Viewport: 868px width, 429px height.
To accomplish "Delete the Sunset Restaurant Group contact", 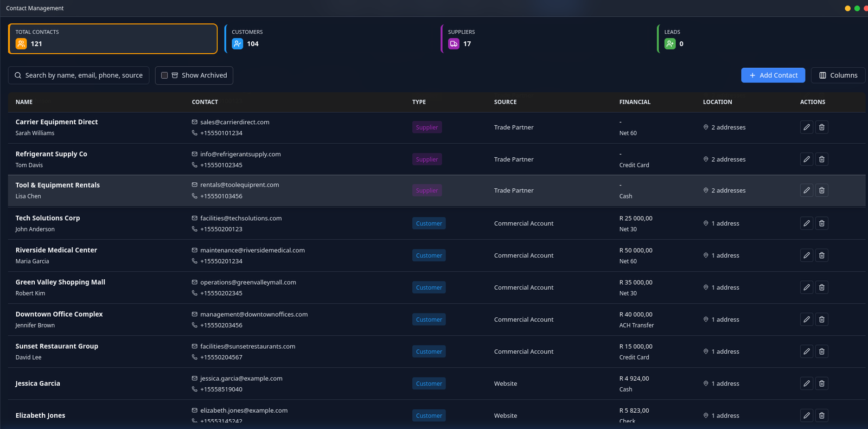I will click(x=822, y=351).
